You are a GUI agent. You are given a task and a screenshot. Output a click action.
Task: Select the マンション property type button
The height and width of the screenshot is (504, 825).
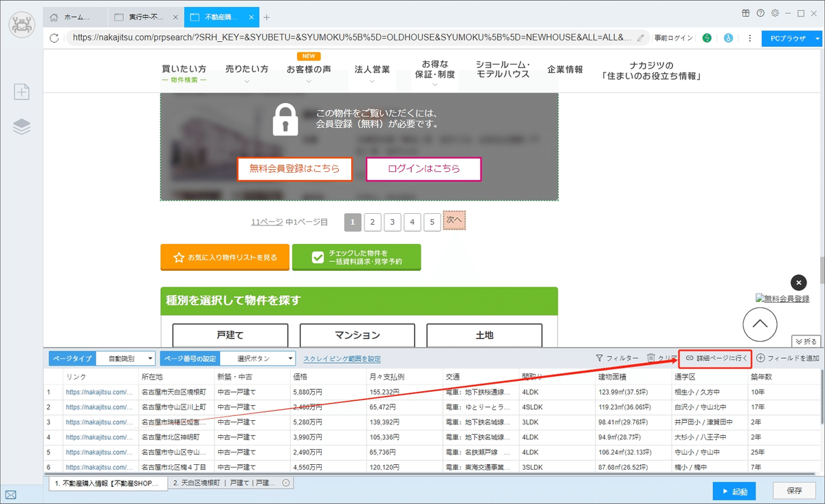pyautogui.click(x=357, y=335)
